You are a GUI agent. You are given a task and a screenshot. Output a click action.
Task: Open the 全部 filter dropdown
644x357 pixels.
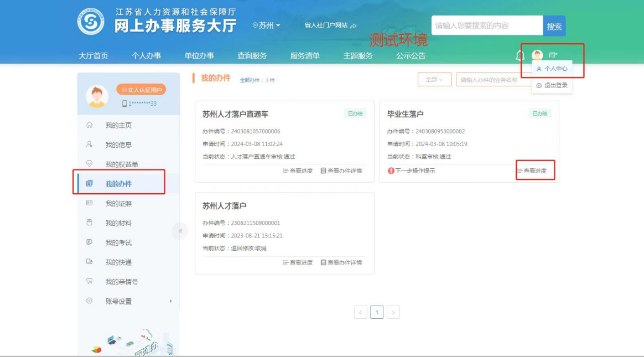tap(434, 80)
